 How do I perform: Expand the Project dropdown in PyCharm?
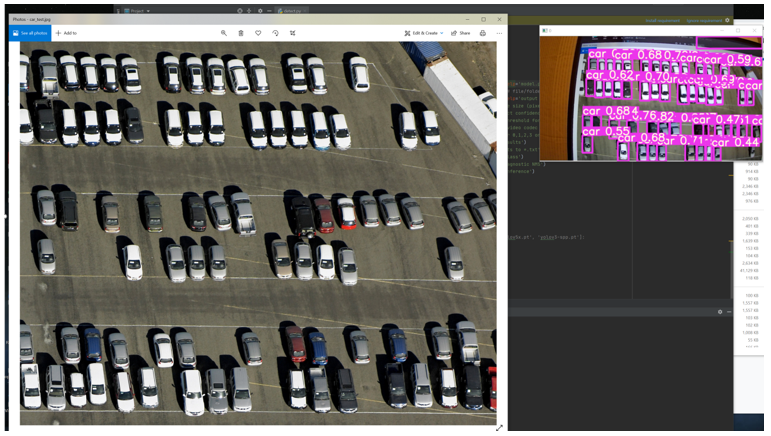tap(137, 10)
